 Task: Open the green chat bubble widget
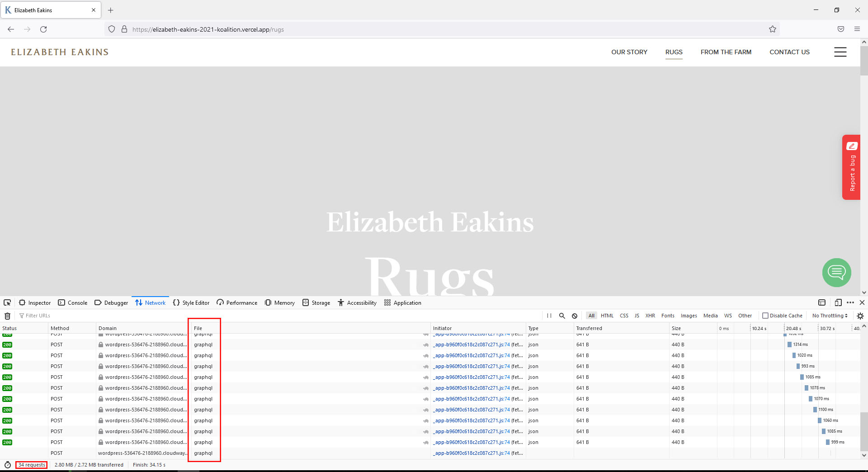coord(837,272)
